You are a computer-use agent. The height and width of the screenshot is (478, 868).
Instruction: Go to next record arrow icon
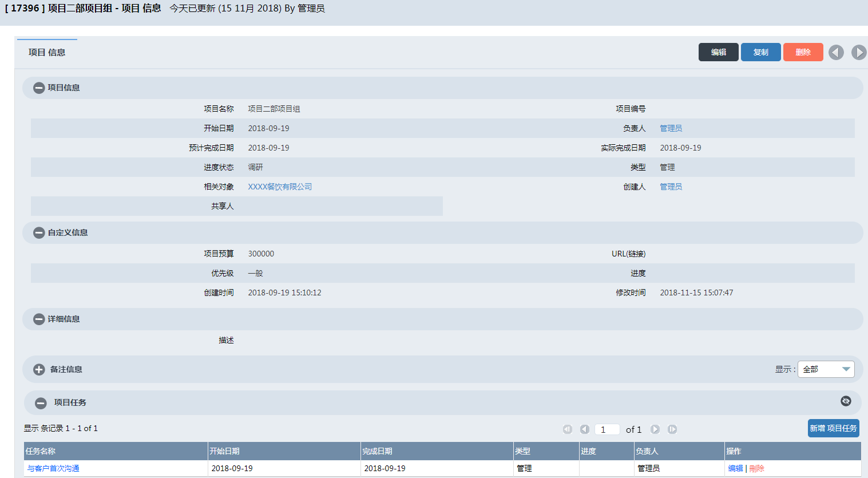pos(859,53)
